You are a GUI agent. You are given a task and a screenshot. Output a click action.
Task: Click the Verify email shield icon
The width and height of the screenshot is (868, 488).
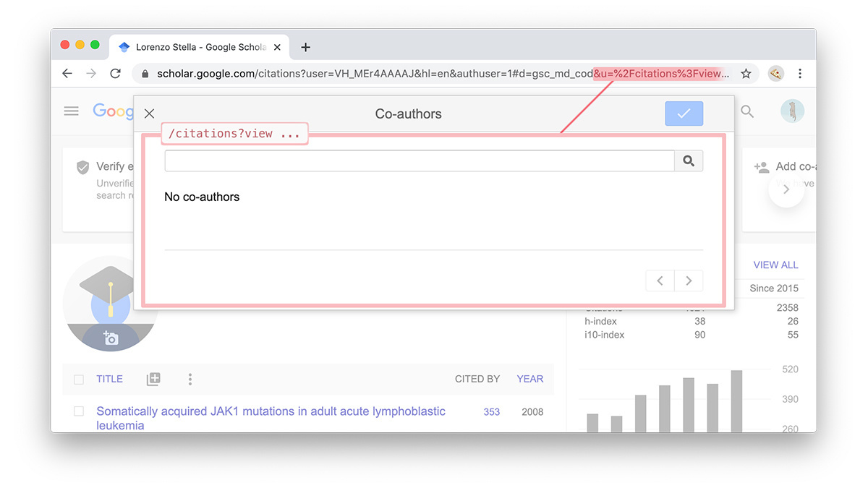pyautogui.click(x=82, y=168)
